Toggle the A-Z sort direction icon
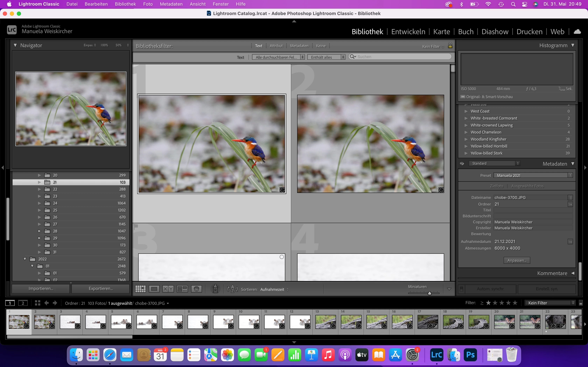 (232, 289)
